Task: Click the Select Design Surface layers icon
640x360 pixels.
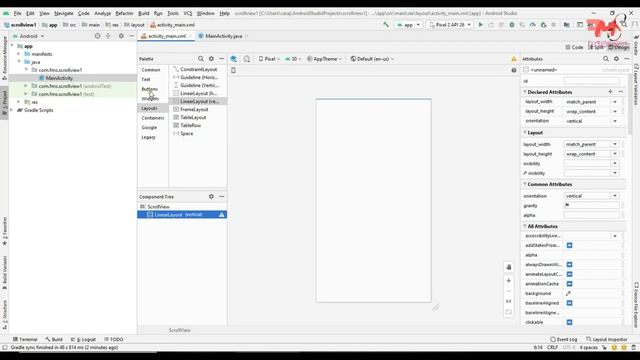Action: 233,59
